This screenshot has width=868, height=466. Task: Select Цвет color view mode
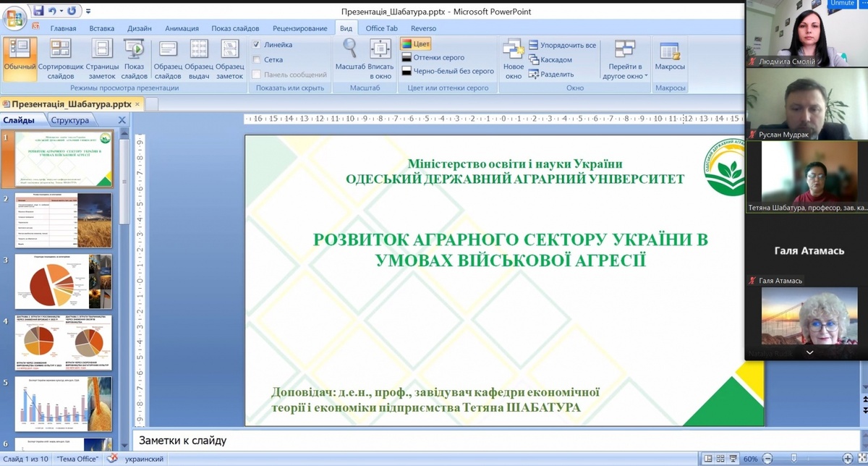(x=416, y=44)
